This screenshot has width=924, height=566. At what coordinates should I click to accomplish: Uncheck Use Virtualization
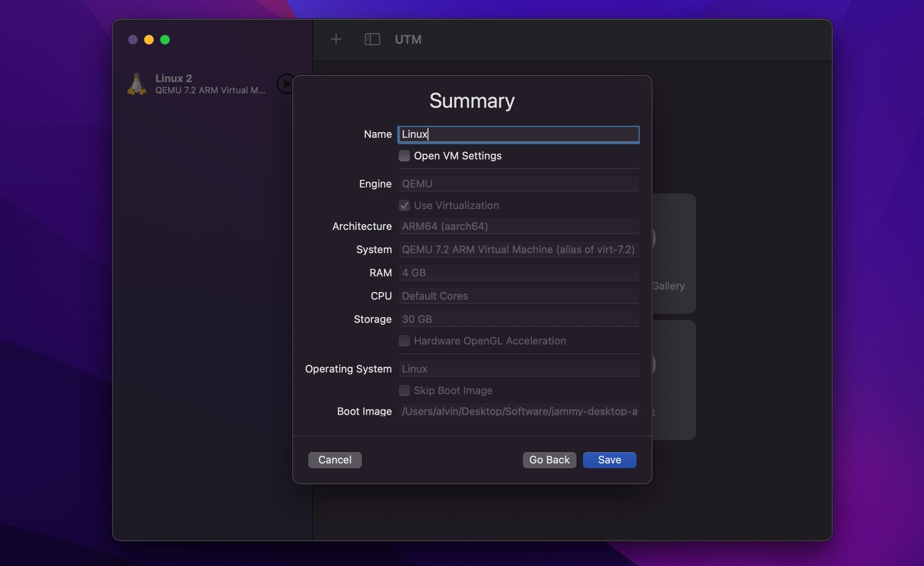(x=404, y=205)
